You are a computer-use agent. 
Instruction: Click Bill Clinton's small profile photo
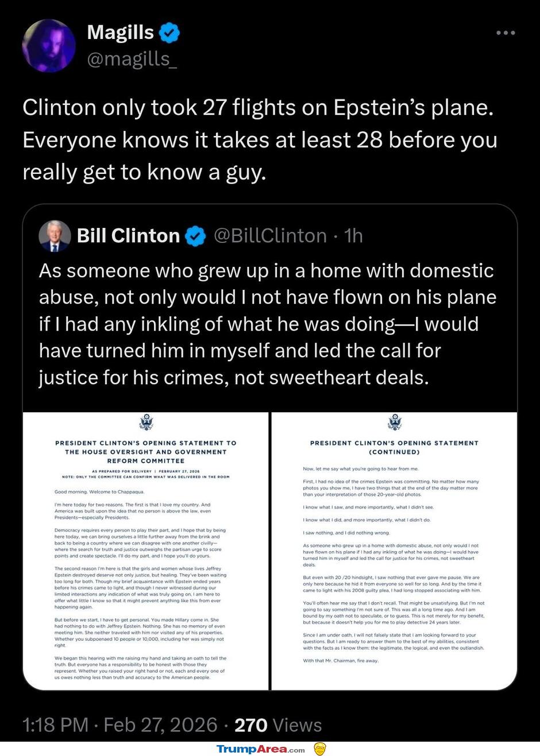(x=54, y=236)
